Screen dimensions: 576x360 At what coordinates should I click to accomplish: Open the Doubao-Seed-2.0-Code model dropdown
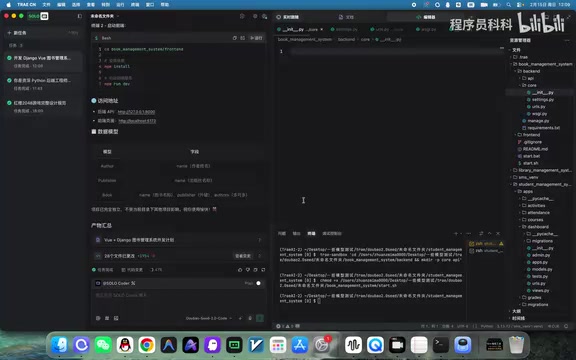tap(209, 318)
